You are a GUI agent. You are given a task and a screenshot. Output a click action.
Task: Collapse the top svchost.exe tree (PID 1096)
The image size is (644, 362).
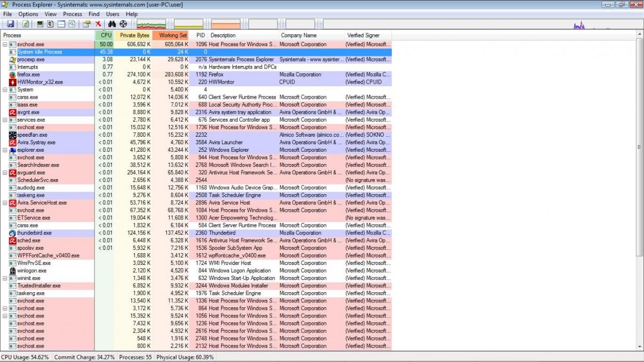5,45
